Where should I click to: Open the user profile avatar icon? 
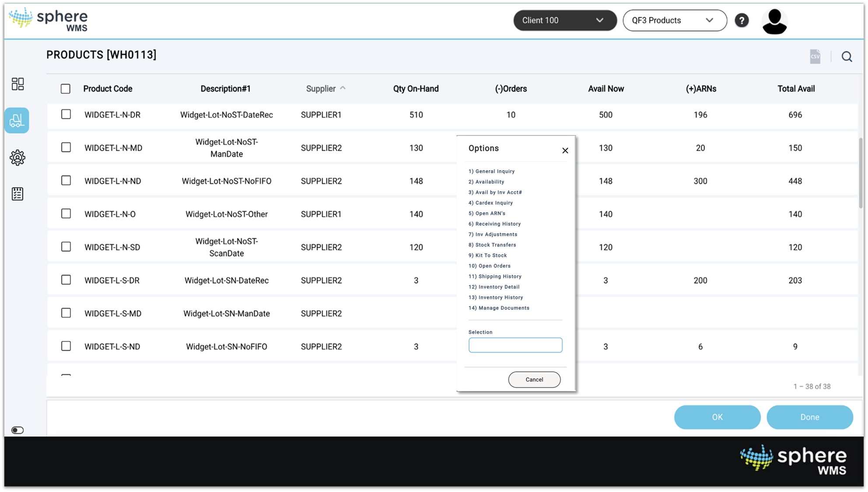[x=774, y=20]
